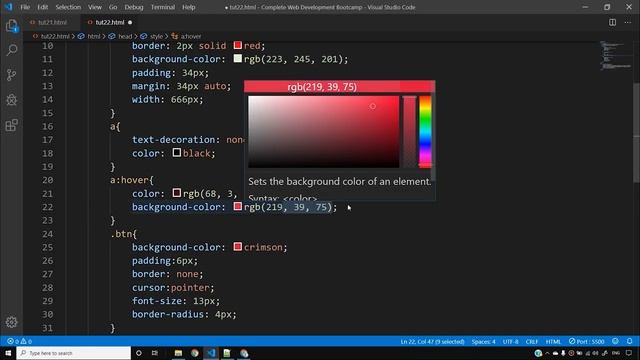Click the light green swatch on line 11

[x=238, y=59]
